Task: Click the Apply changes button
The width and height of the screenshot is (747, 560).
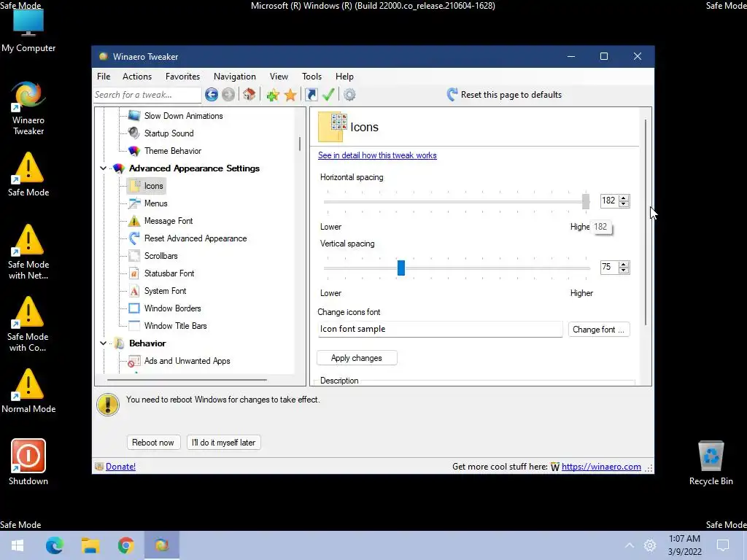Action: tap(356, 358)
